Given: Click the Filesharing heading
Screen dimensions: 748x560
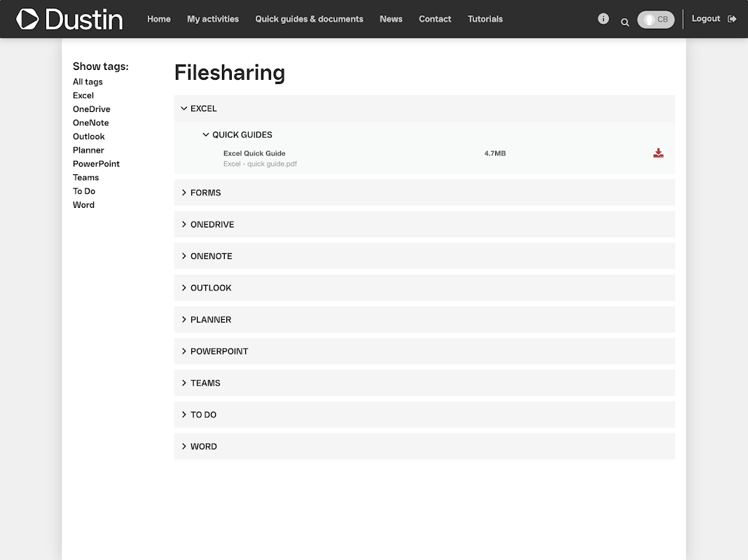Looking at the screenshot, I should pos(230,73).
